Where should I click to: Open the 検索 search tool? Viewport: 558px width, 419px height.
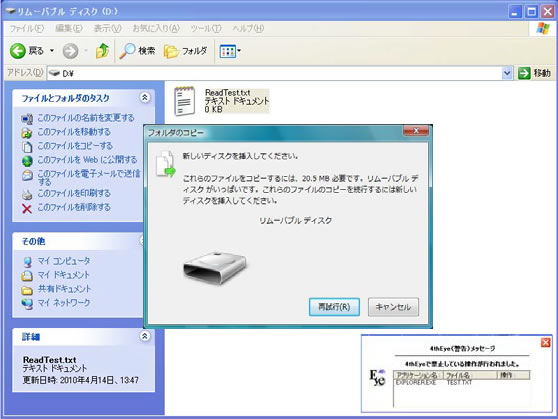[137, 51]
